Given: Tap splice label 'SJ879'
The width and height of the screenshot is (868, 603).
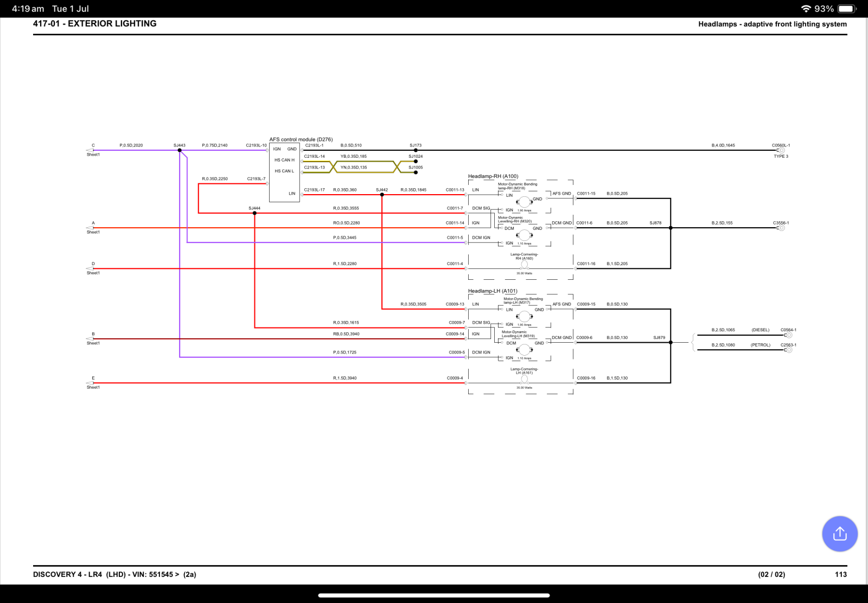Looking at the screenshot, I should (x=659, y=337).
